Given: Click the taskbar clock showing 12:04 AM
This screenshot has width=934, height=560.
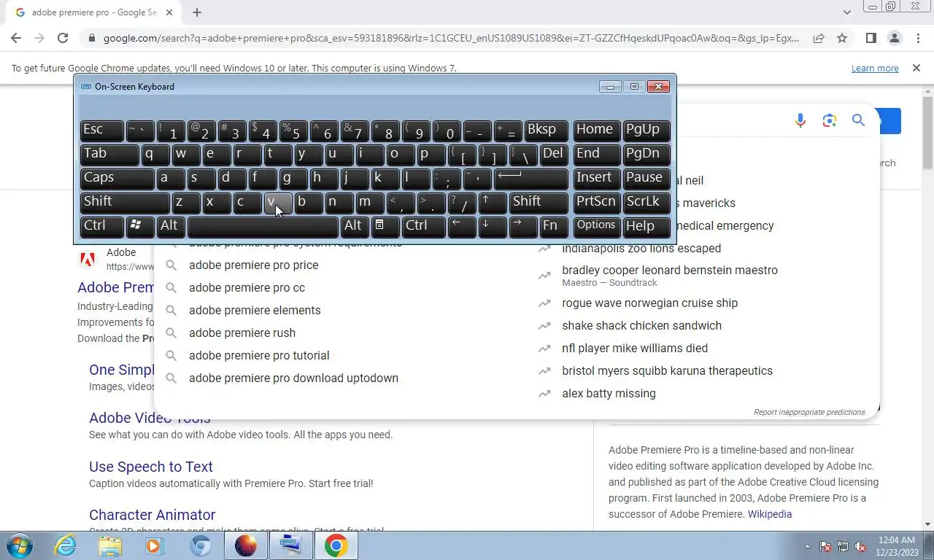Looking at the screenshot, I should pyautogui.click(x=897, y=546).
